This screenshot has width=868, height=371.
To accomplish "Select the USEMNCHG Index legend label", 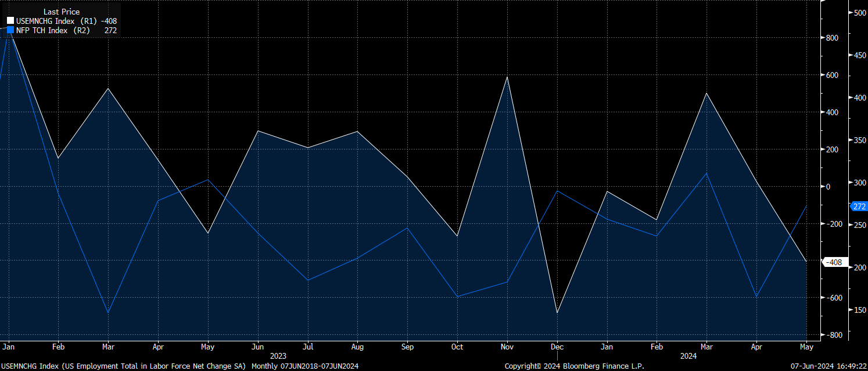I will [45, 21].
